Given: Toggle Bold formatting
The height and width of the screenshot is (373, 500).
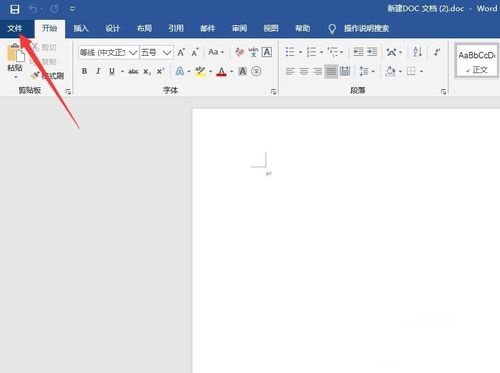Looking at the screenshot, I should [84, 71].
